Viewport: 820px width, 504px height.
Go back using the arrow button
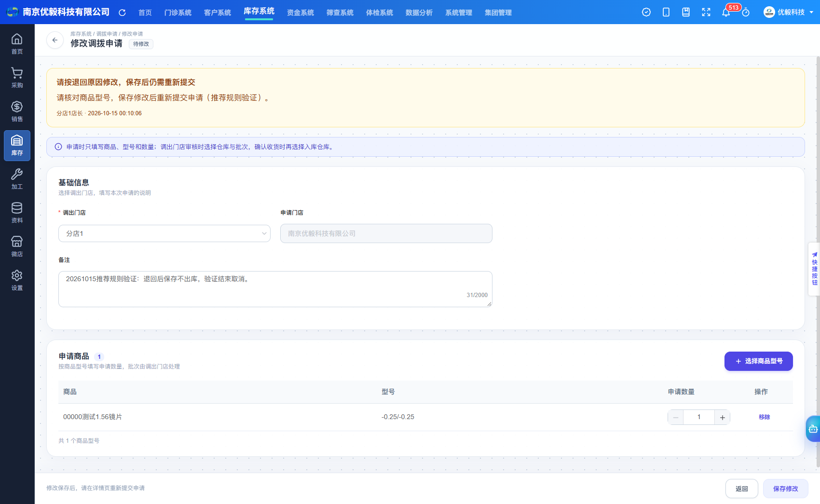(55, 40)
